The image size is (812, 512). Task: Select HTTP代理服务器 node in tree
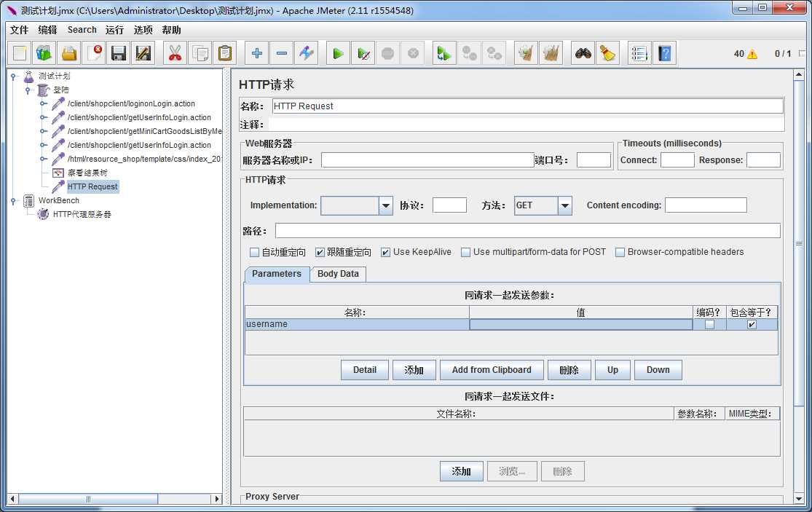[82, 214]
